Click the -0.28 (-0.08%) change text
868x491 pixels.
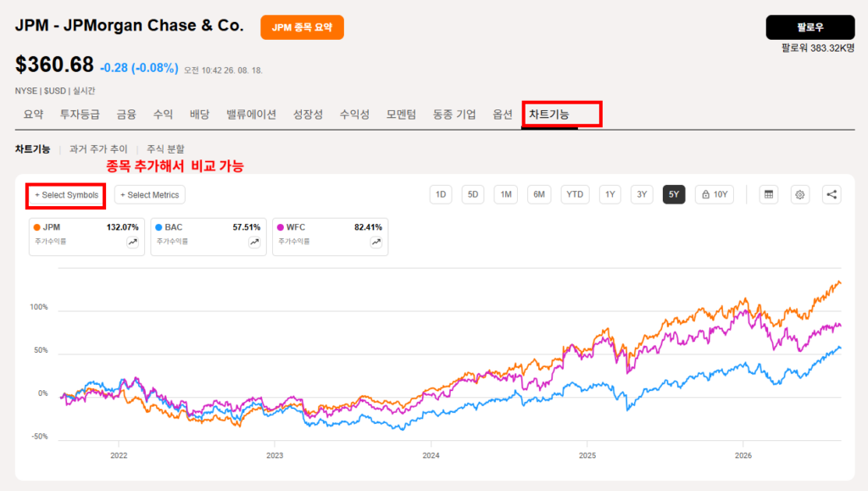coord(139,68)
